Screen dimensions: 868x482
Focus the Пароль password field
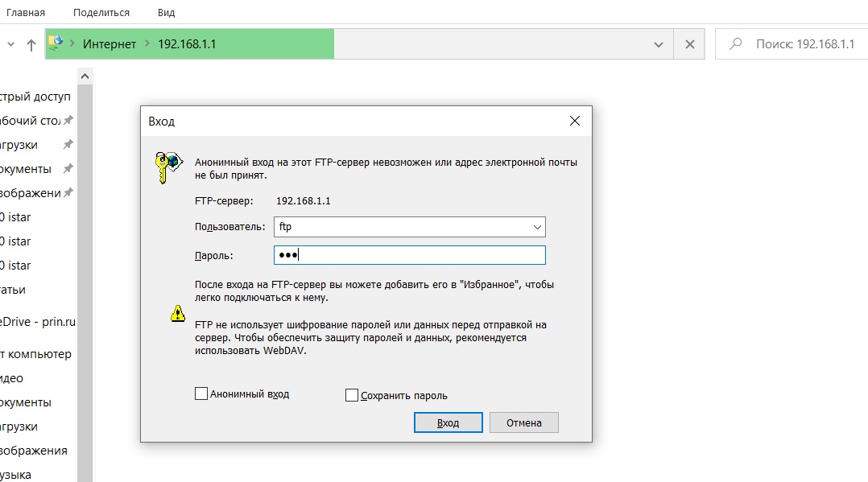point(410,255)
